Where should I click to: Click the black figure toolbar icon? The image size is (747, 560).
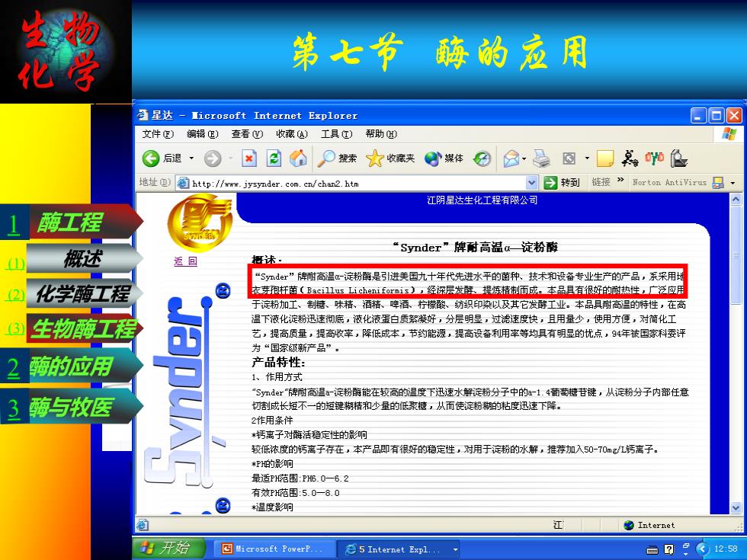coord(630,158)
